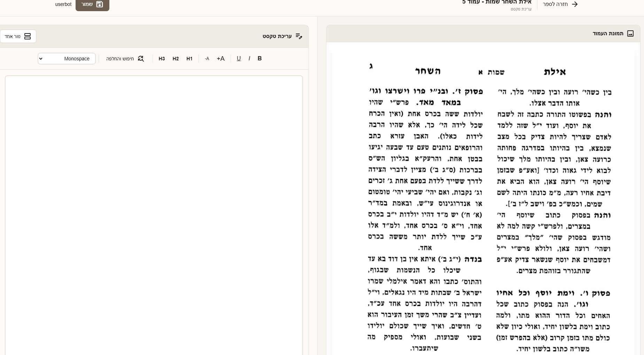This screenshot has width=644, height=355.
Task: Apply Heading 1 with the H1 control
Action: (x=189, y=59)
